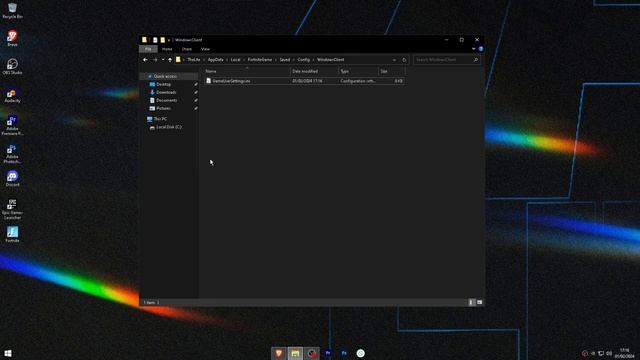
Task: Open the Windows Start menu
Action: [x=8, y=353]
